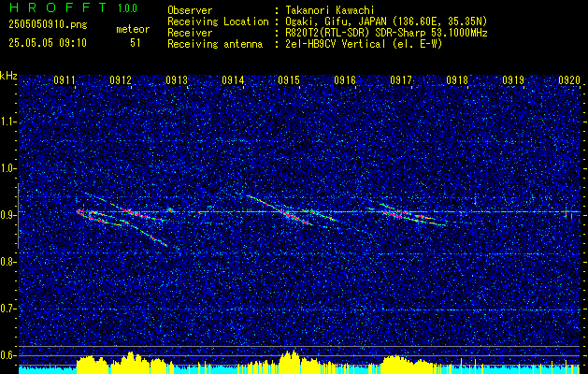Click the 0914 time marker
Viewport: 588px width, 374px height.
pos(233,79)
